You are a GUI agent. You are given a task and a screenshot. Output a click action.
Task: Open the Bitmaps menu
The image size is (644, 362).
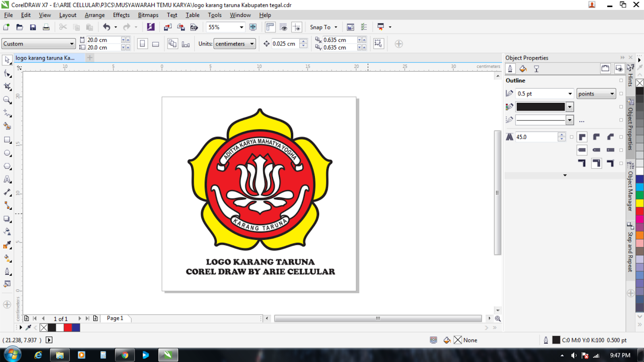(148, 15)
